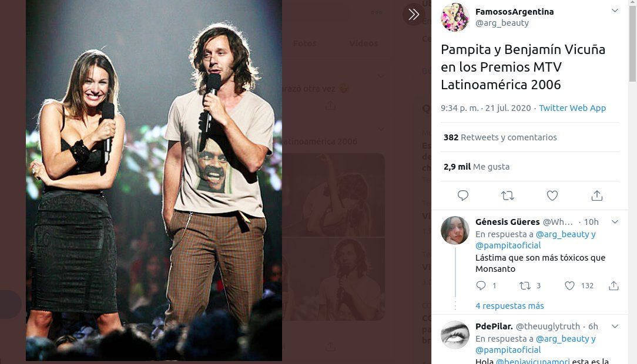Screen dimensions: 637x364
Task: Show the 4 respuestas más replies
Action: click(x=509, y=306)
